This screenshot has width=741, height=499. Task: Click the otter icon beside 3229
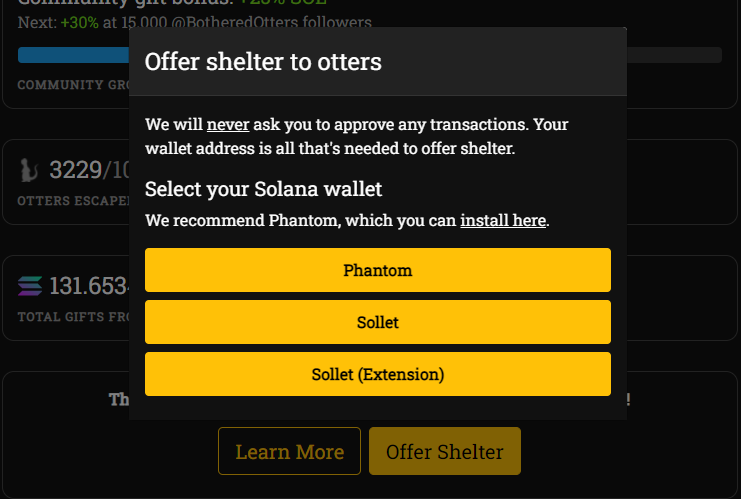(x=29, y=171)
